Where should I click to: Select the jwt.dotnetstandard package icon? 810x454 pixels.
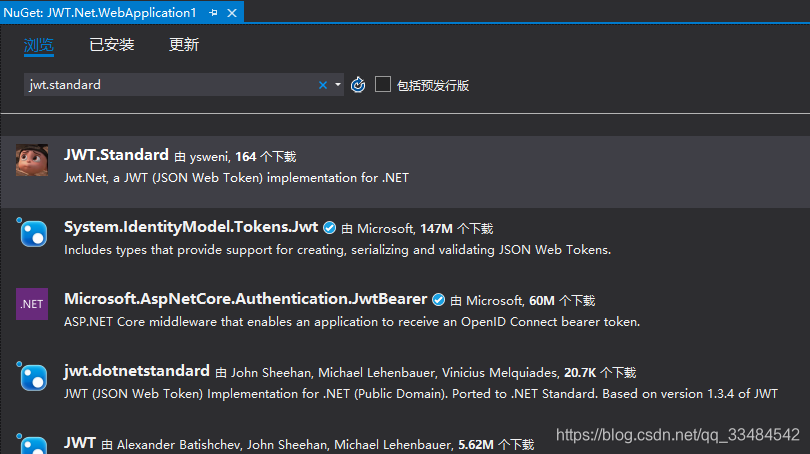point(33,377)
